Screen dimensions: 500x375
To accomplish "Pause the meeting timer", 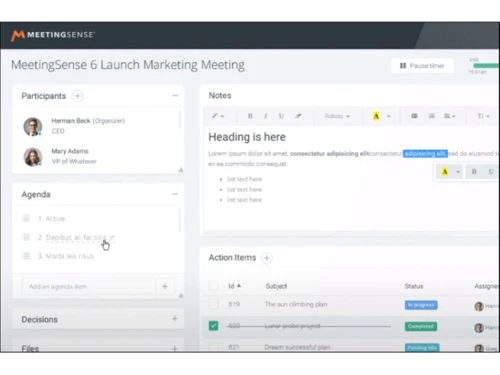I will click(422, 66).
